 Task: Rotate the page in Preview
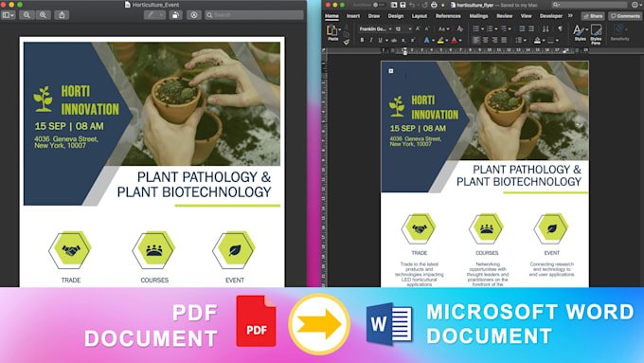176,15
